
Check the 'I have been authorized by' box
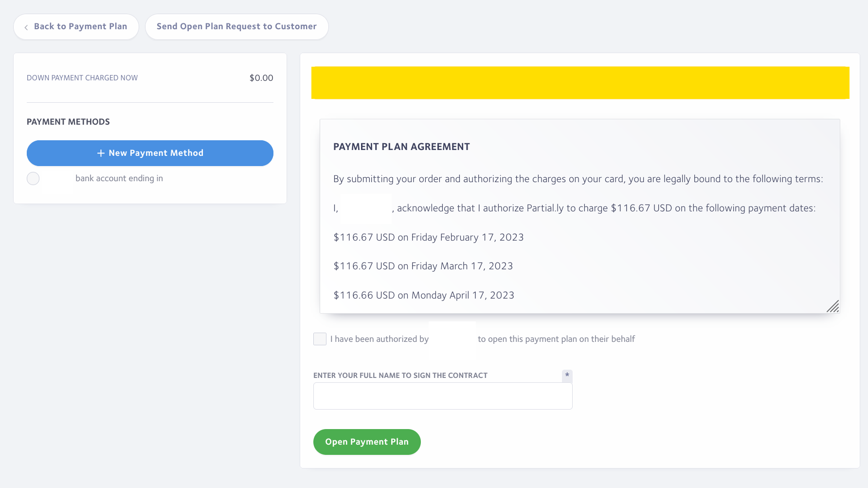[320, 339]
